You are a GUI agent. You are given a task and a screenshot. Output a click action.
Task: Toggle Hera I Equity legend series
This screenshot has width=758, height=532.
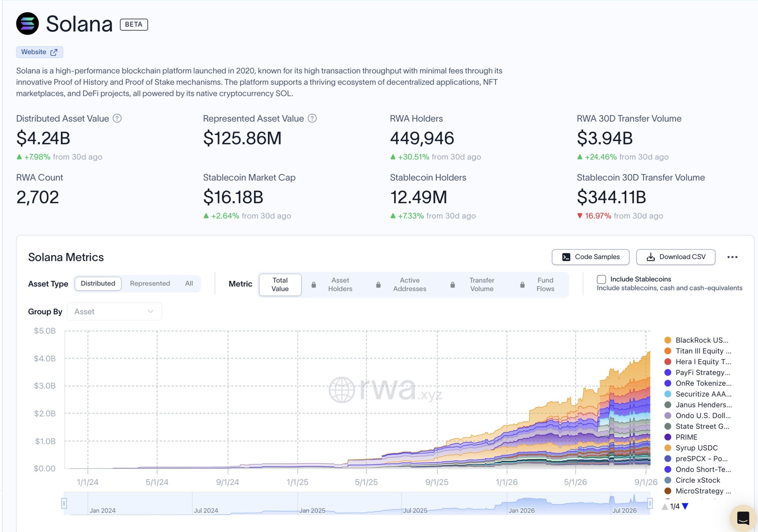[697, 362]
